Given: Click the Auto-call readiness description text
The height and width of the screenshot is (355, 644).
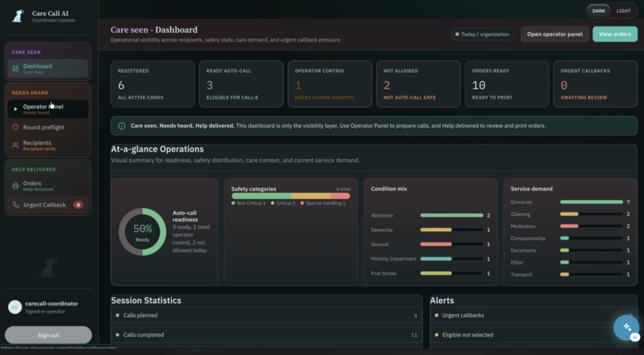Looking at the screenshot, I should click(192, 238).
